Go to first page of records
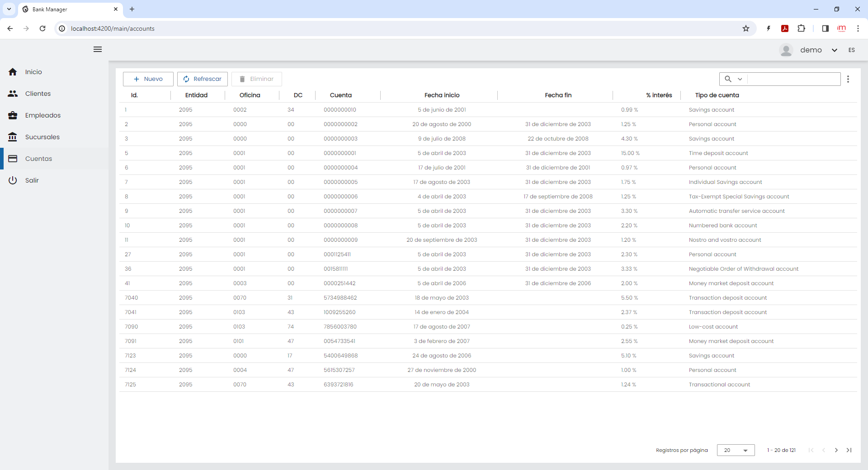Viewport: 868px width, 470px height. pos(811,450)
